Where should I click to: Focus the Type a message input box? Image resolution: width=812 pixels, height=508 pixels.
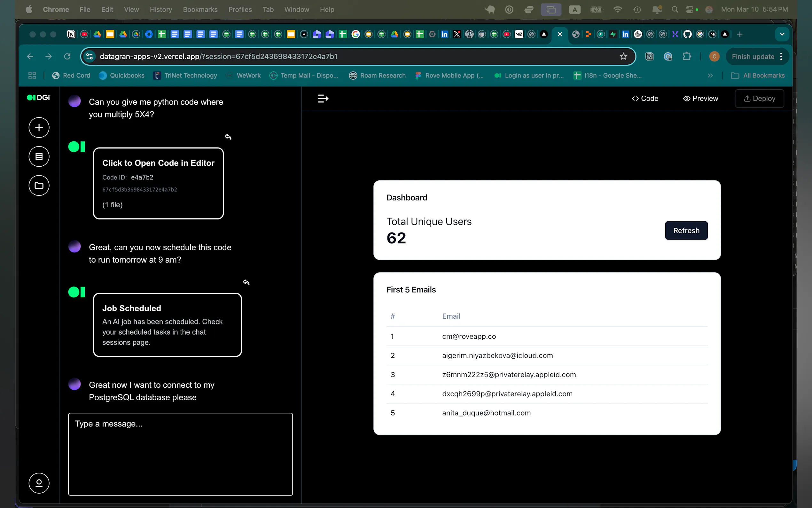coord(180,454)
